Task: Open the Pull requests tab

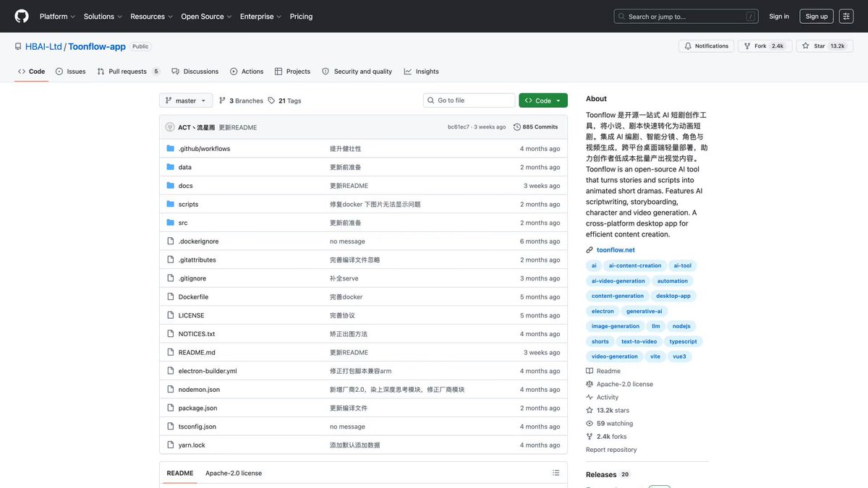Action: [128, 72]
